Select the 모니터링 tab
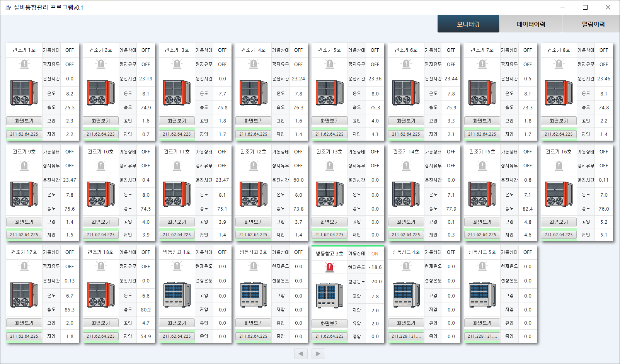Screen dimensions: 620x364 point(468,24)
